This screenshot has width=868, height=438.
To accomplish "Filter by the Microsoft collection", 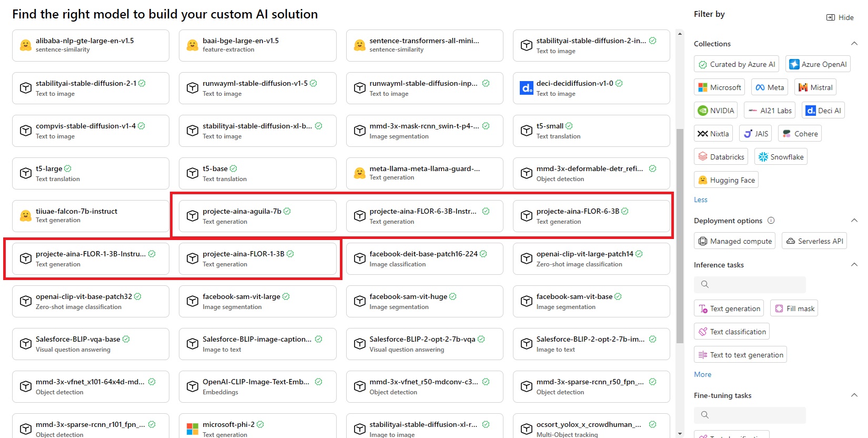I will pos(719,87).
